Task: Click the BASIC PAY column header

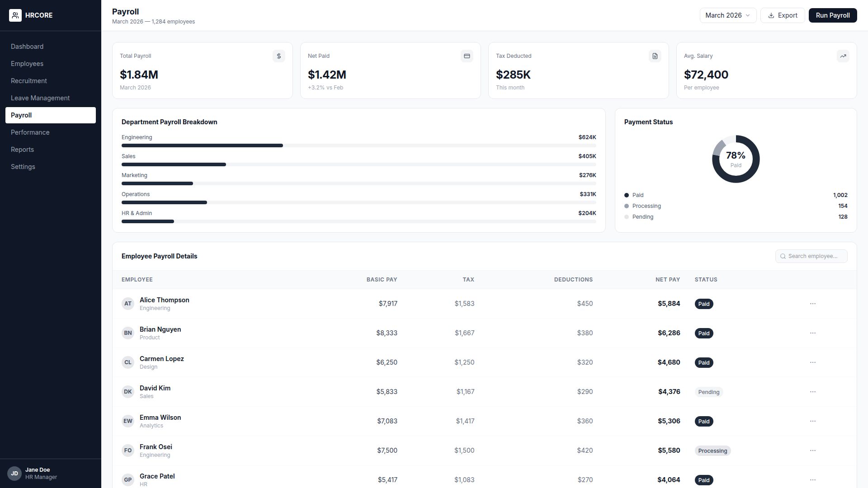Action: [382, 280]
